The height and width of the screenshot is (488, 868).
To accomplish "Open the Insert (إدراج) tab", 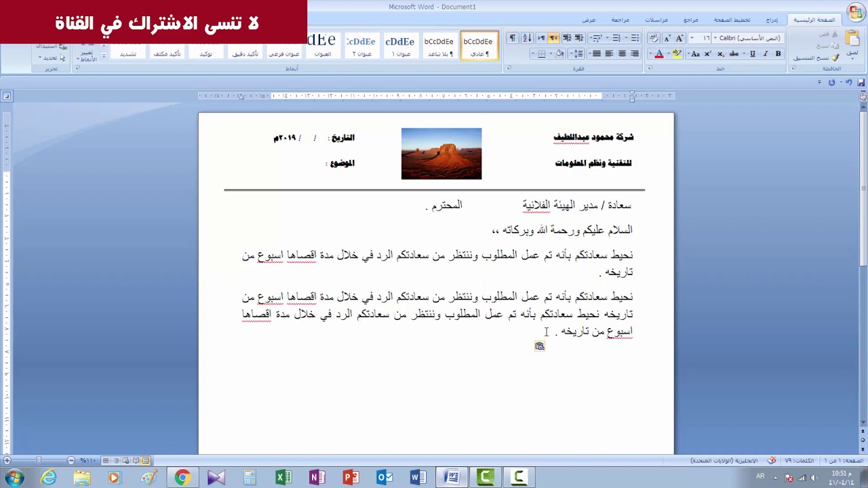I will (x=772, y=20).
